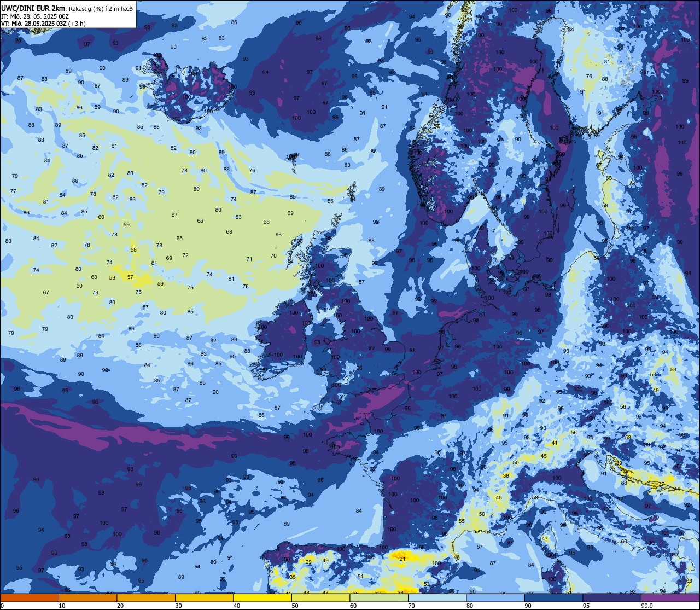The height and width of the screenshot is (610, 700).
Task: Click the VT valid time line (+3 h)
Action: pyautogui.click(x=43, y=23)
